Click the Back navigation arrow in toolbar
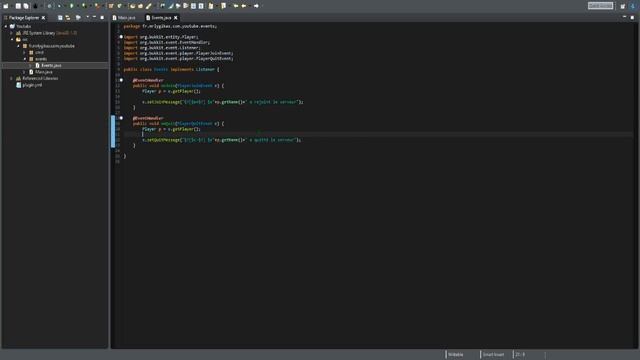640x360 pixels. (x=244, y=6)
